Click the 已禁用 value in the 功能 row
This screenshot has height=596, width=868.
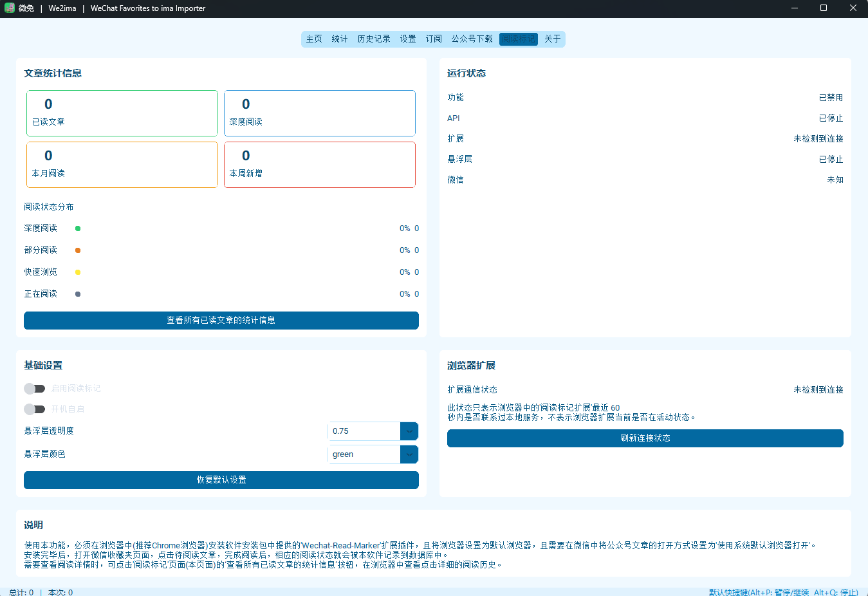831,98
